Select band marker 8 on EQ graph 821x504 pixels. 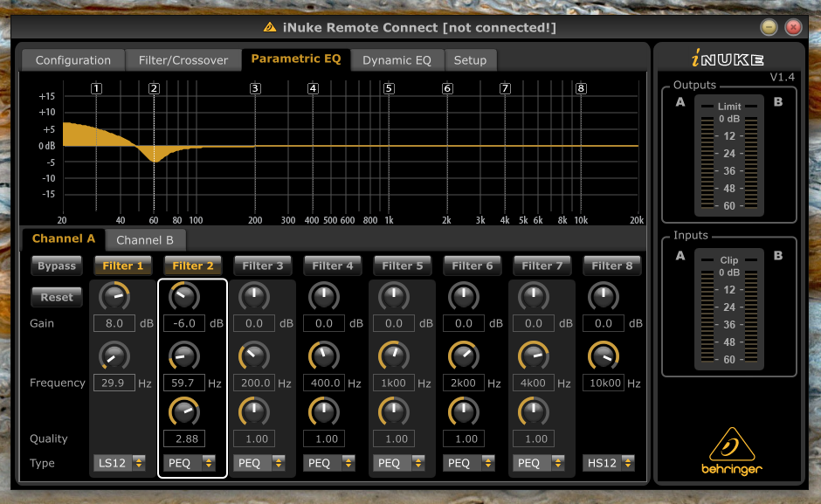click(581, 88)
